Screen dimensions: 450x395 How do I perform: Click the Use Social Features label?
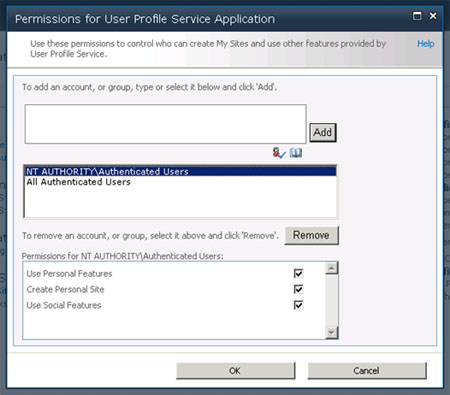64,305
